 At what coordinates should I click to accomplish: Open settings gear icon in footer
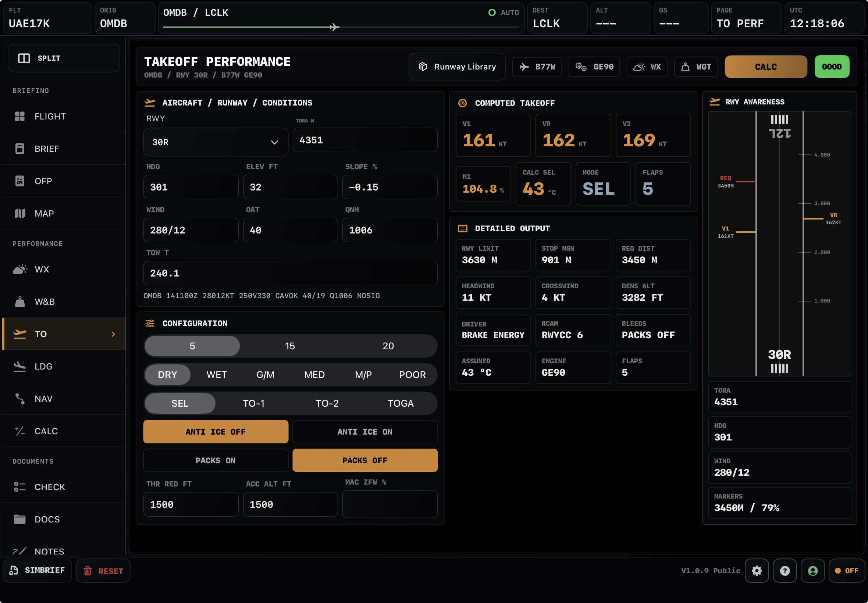[x=757, y=571]
